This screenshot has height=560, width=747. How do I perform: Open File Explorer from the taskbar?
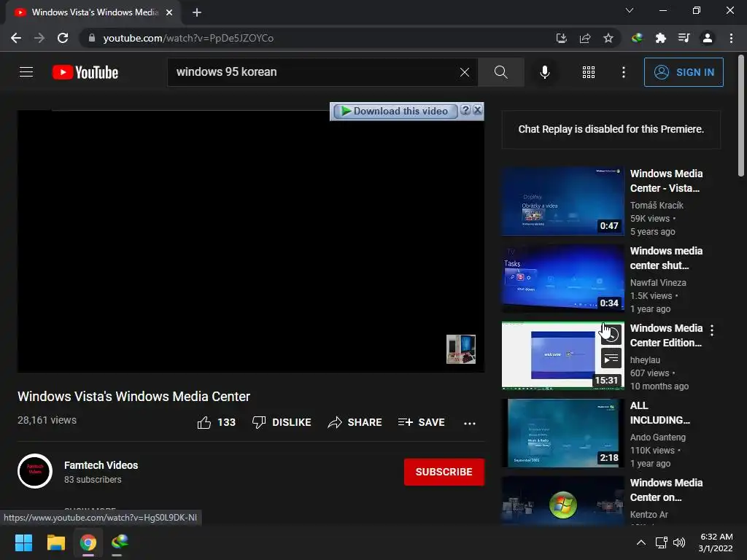(55, 542)
